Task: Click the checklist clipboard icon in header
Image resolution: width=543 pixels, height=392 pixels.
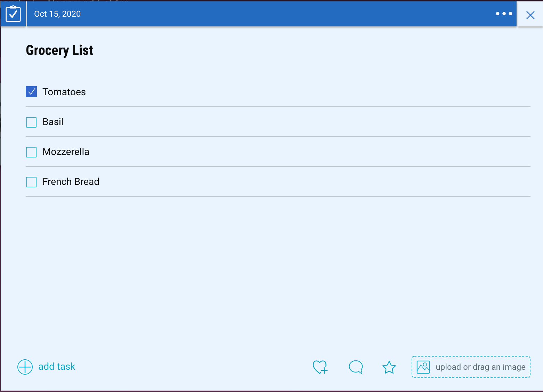Action: click(13, 14)
